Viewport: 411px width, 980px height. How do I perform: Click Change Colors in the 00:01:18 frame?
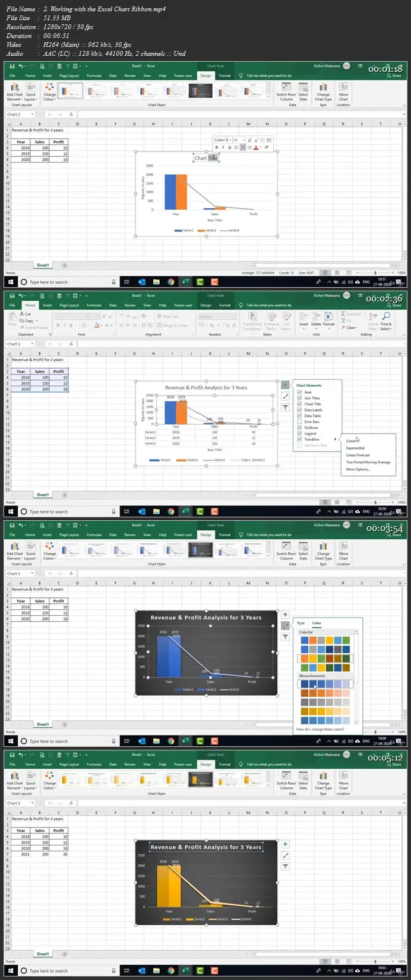(49, 91)
